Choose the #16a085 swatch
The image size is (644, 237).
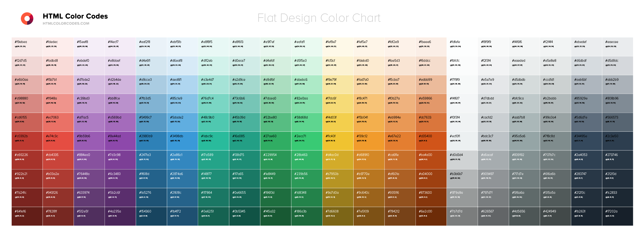(245, 141)
